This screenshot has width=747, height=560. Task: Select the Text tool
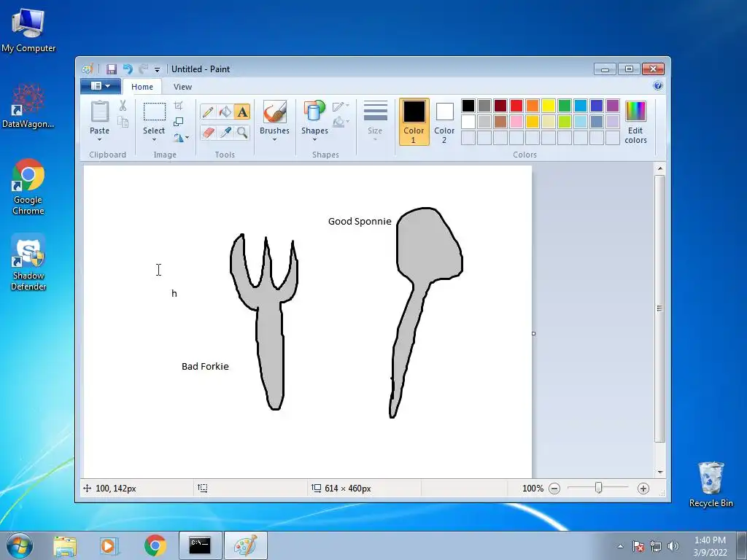pyautogui.click(x=242, y=112)
